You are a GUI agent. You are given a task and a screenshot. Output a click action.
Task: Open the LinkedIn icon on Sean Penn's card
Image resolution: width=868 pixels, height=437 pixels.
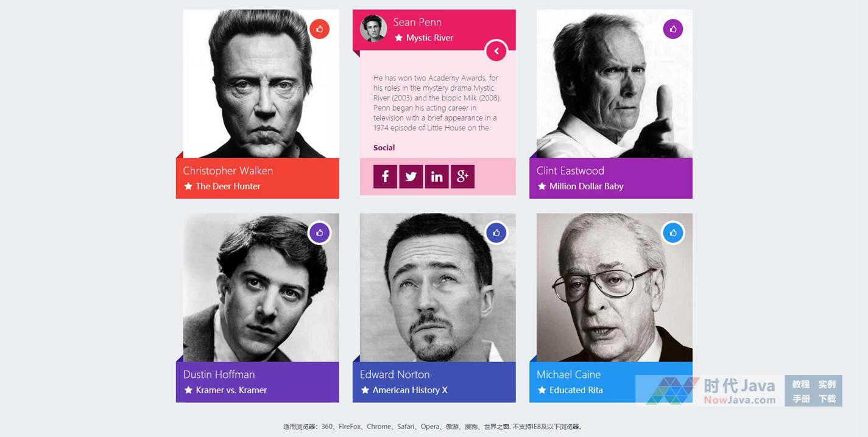[x=437, y=177]
